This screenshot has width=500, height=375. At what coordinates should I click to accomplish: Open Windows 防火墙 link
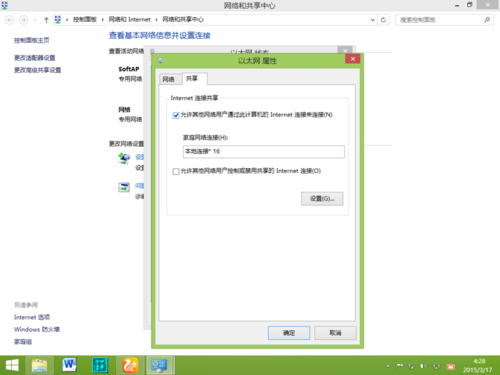(x=37, y=329)
